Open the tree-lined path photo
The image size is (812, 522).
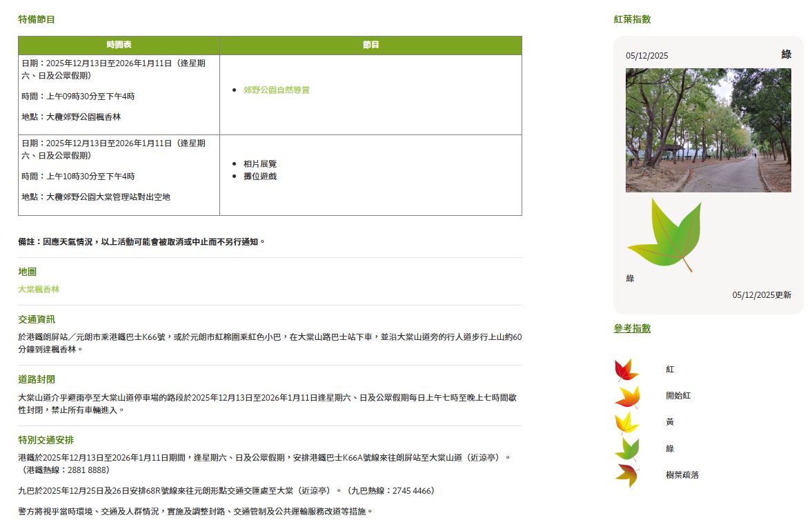[708, 130]
